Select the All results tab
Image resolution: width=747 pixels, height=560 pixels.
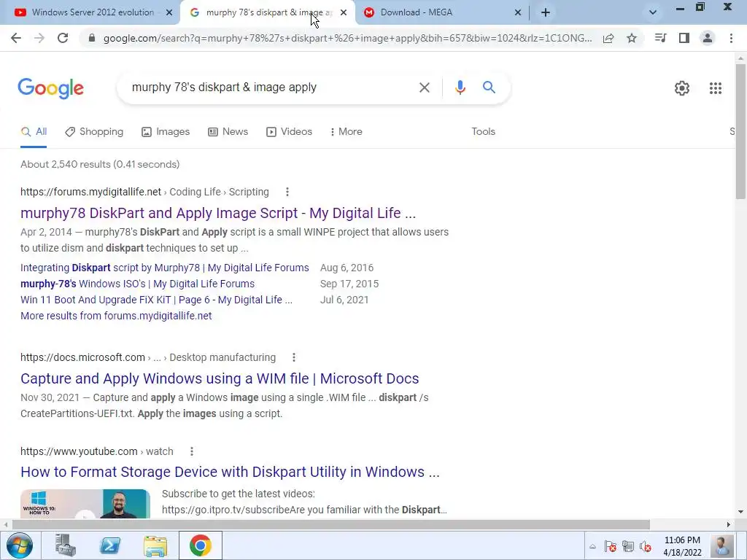34,131
